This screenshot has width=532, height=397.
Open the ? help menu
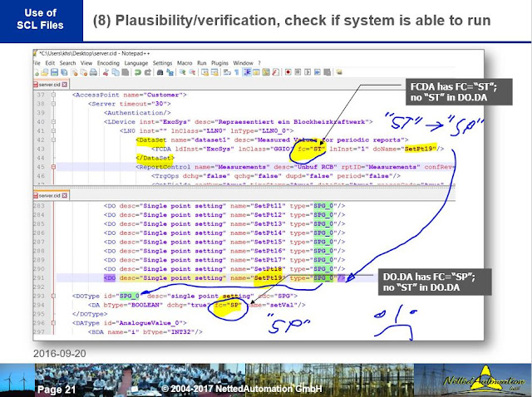(x=259, y=63)
